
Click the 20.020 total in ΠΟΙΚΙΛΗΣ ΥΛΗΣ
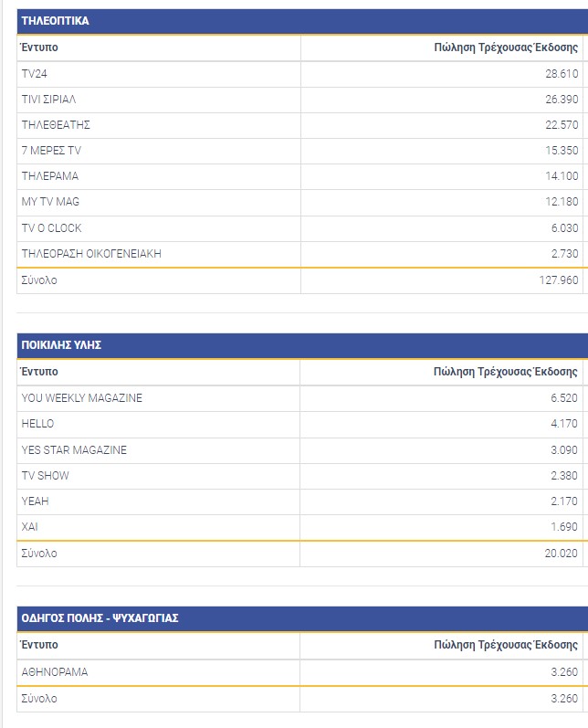[561, 554]
